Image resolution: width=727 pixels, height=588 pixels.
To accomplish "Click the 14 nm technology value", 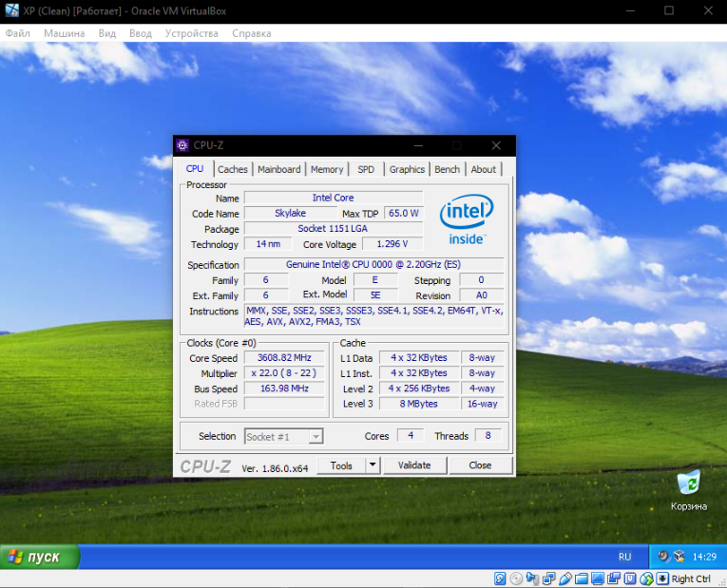I will [x=268, y=244].
